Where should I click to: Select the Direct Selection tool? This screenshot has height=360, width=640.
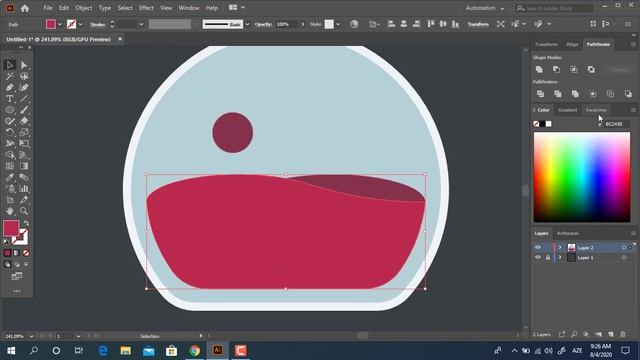[x=24, y=65]
